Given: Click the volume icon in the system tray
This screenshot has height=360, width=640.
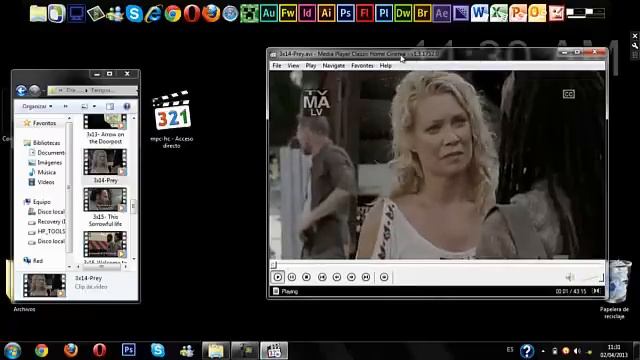Looking at the screenshot, I should [577, 351].
